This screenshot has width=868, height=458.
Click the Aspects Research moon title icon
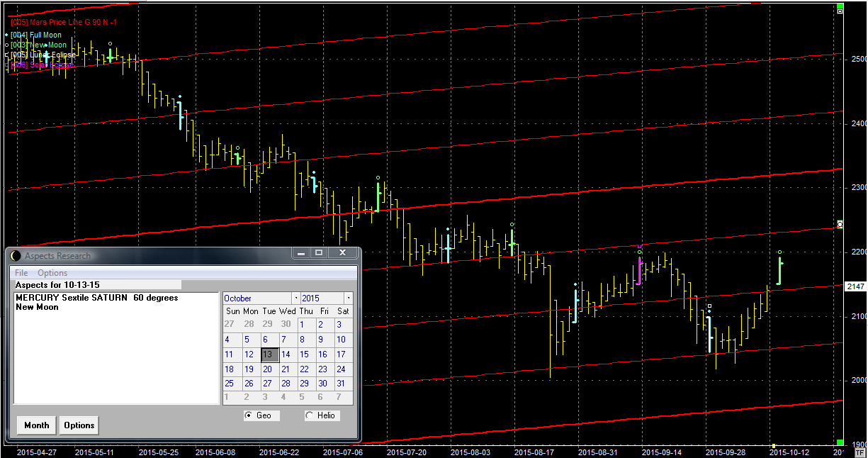tap(16, 256)
